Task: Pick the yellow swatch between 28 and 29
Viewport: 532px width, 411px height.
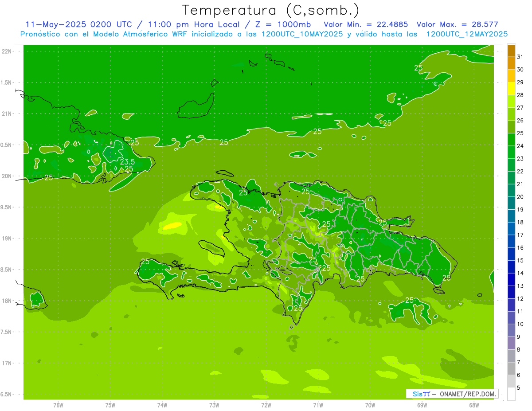Action: [x=511, y=89]
